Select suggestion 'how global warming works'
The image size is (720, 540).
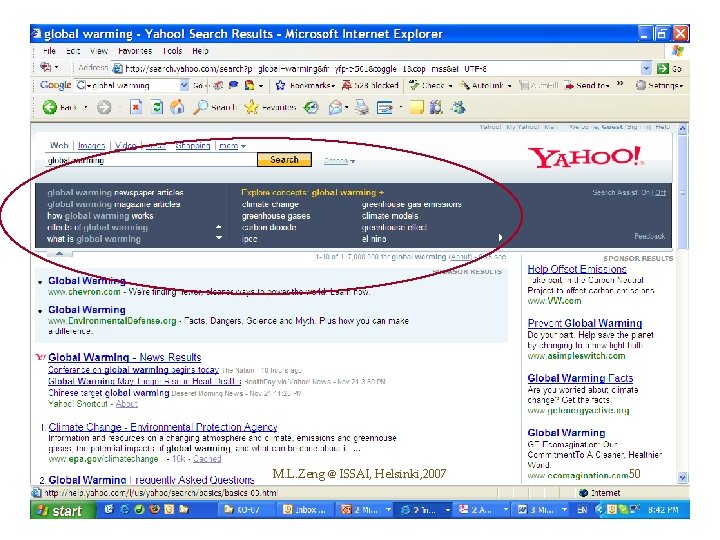[x=100, y=216]
